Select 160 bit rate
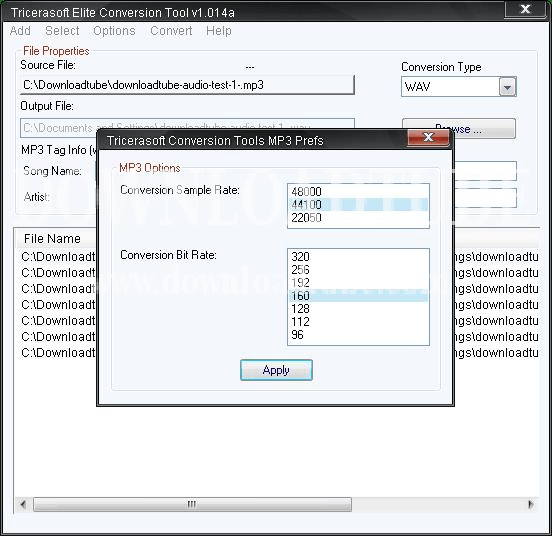This screenshot has width=552, height=536. (x=358, y=296)
